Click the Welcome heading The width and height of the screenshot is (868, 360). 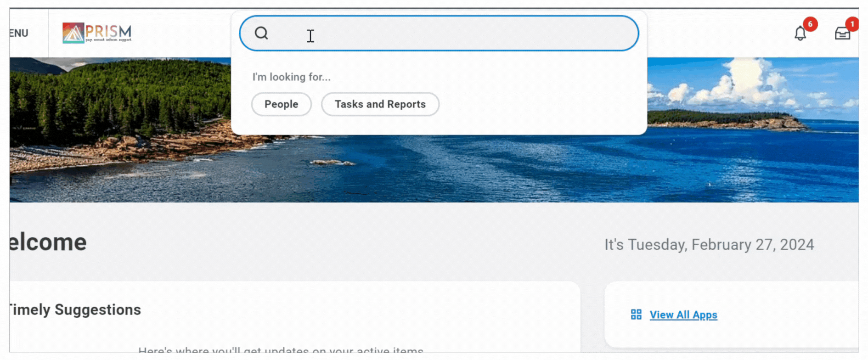click(x=48, y=242)
